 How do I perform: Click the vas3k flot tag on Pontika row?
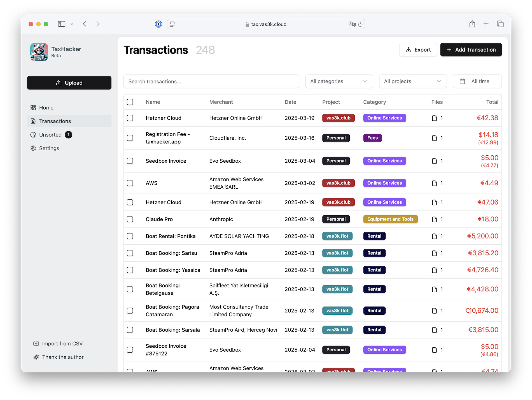(337, 236)
